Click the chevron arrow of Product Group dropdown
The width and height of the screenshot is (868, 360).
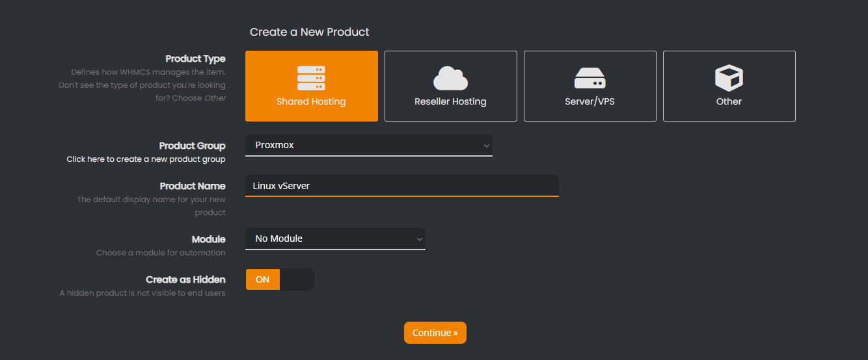tap(485, 146)
